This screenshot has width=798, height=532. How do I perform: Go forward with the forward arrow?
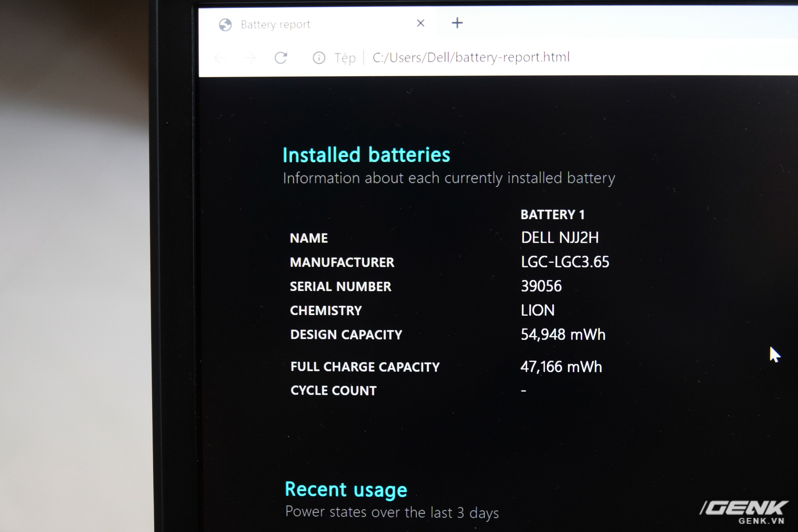click(250, 58)
